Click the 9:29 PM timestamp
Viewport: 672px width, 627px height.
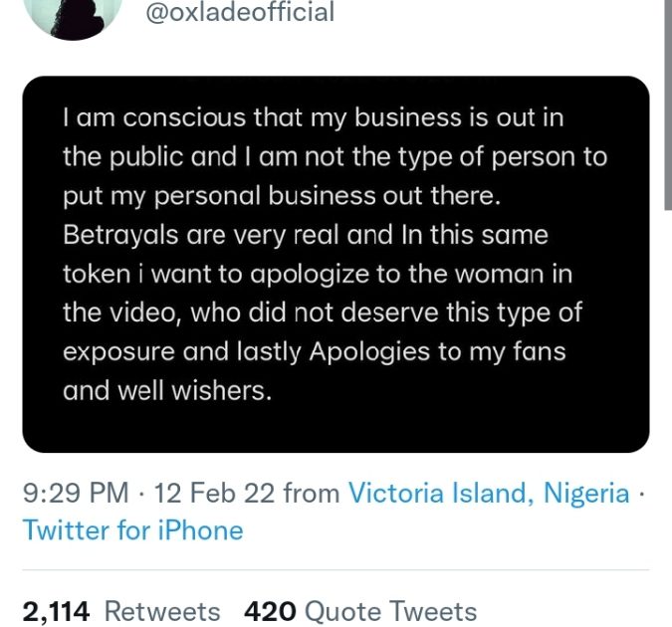point(76,493)
